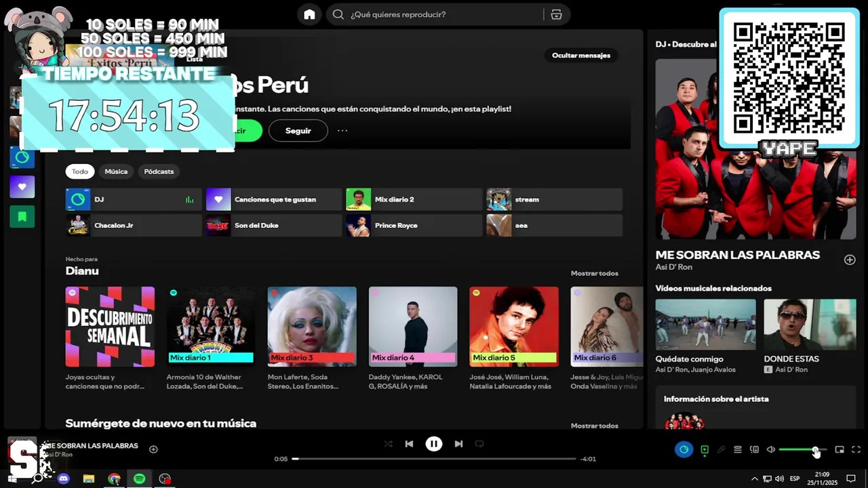Open Información sobre el artista card
Image resolution: width=868 pixels, height=488 pixels.
[x=756, y=407]
